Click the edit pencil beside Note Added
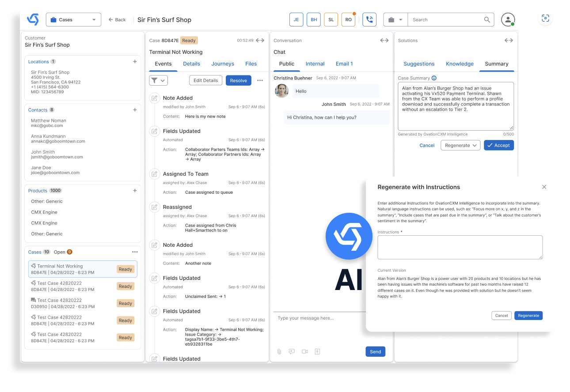The height and width of the screenshot is (392, 570). pos(154,98)
